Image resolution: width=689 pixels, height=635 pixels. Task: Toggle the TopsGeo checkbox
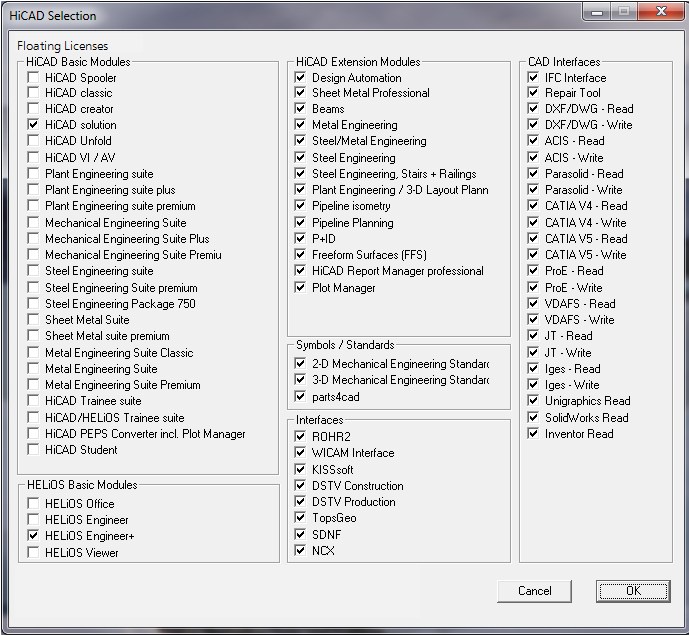click(x=301, y=518)
